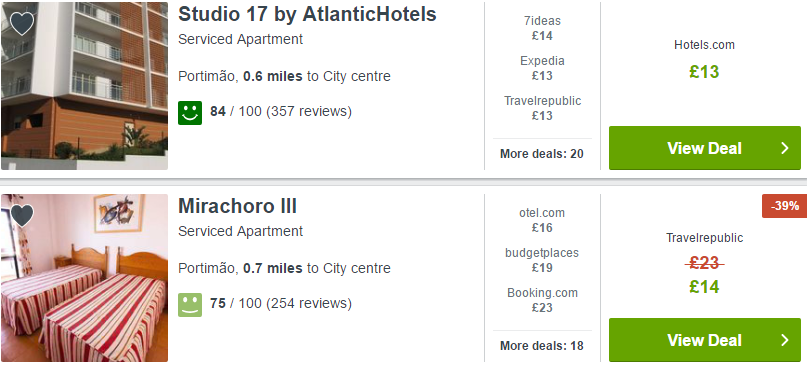View Deal for Travelrepublic £14 offer

[705, 340]
